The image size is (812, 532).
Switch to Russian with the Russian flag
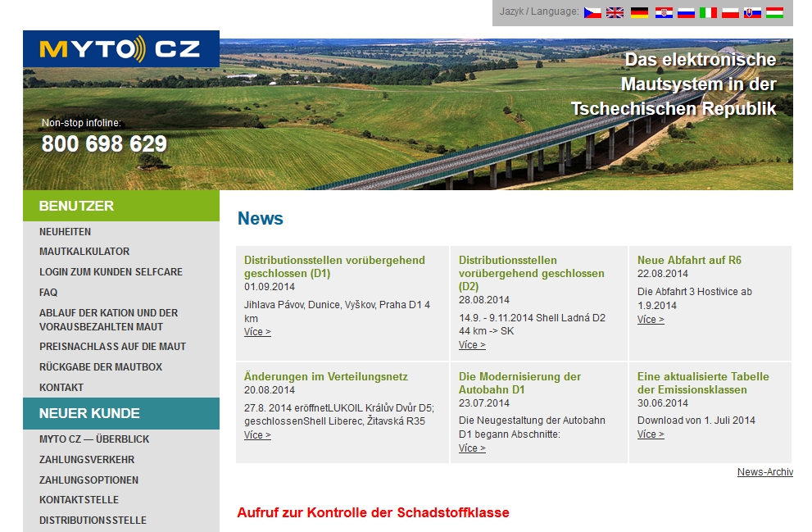coord(686,12)
